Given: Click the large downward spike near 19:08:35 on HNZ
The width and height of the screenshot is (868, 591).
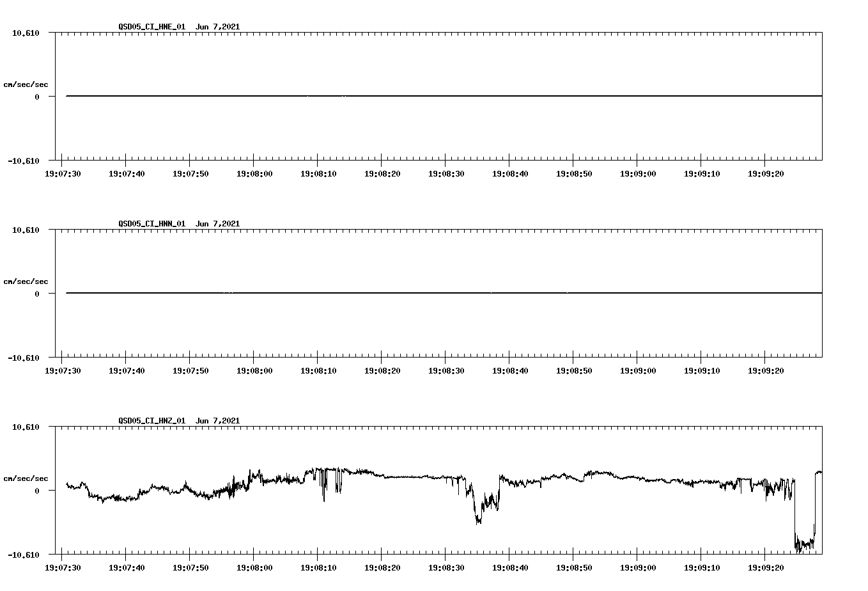Looking at the screenshot, I should point(478,518).
